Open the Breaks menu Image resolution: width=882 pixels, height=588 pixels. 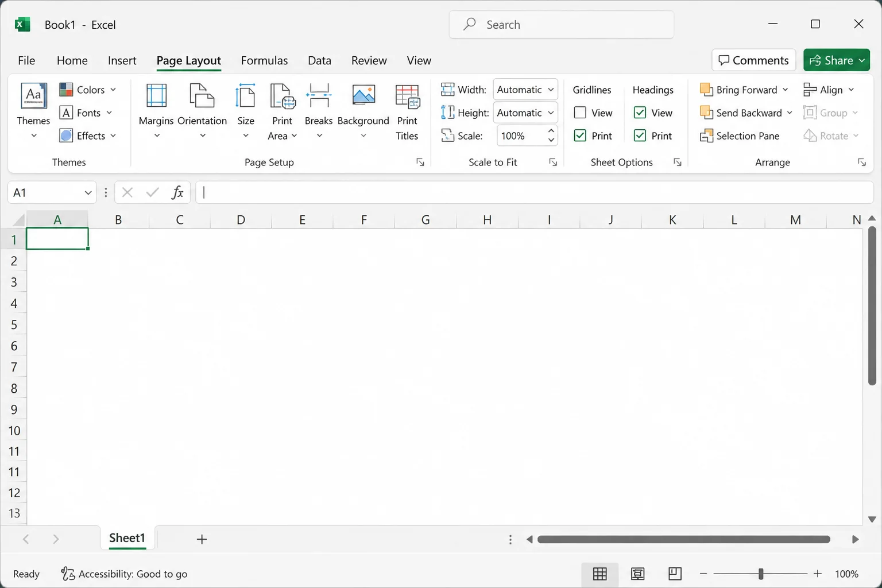[x=319, y=111]
